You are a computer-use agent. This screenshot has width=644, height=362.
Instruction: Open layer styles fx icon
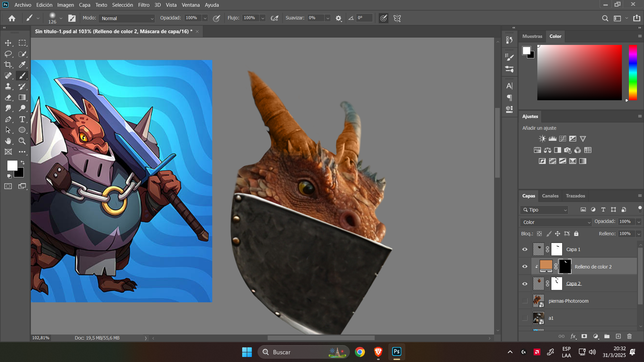pos(573,336)
